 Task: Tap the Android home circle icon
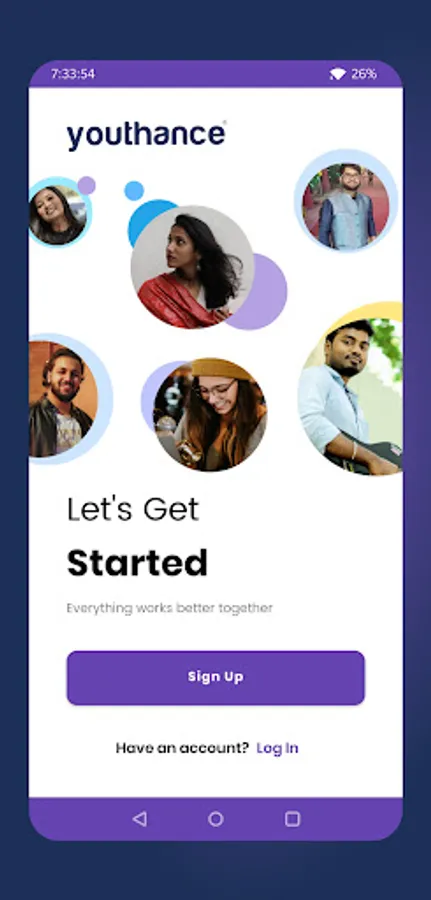[x=216, y=819]
